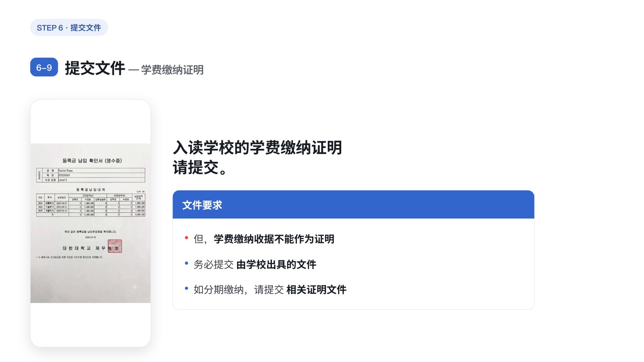
Task: Select the blue 6-9 step number badge
Action: pyautogui.click(x=44, y=67)
